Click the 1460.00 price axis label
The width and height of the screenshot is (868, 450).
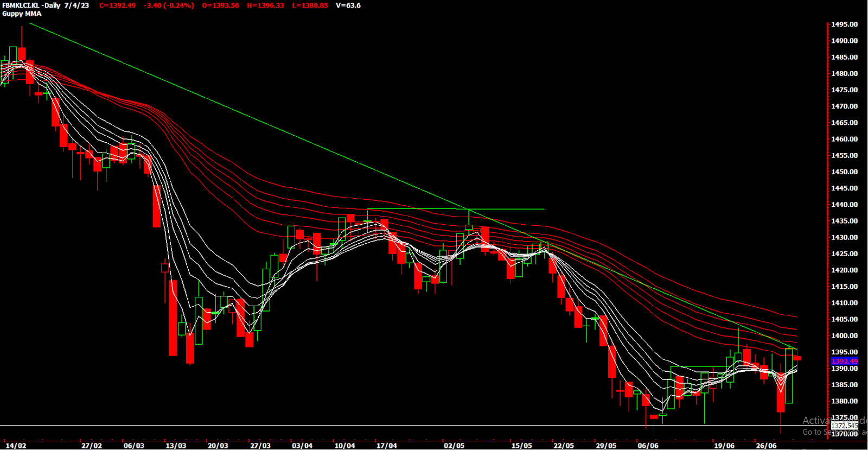tap(845, 139)
